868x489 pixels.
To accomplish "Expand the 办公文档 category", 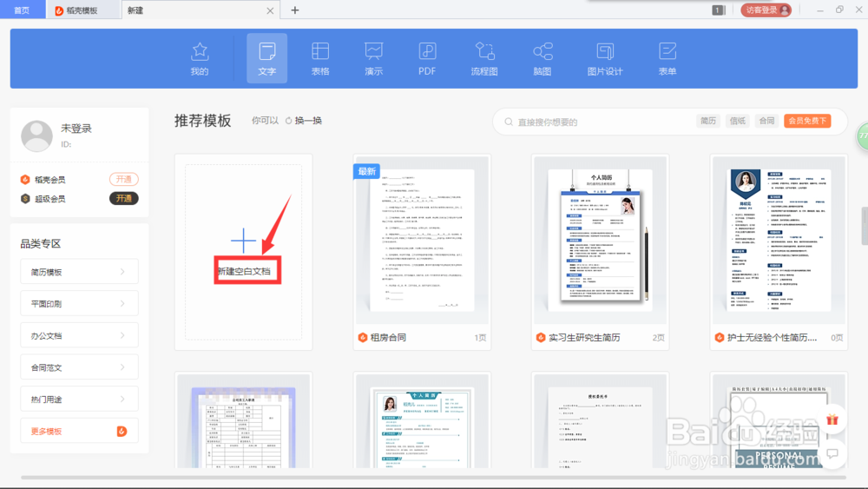I will [79, 335].
